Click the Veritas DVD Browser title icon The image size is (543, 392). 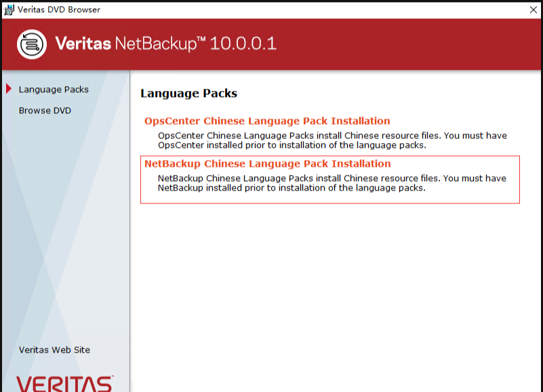point(9,9)
